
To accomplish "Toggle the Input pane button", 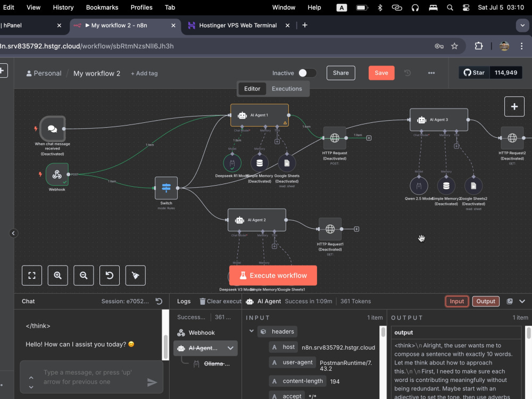I will click(x=456, y=301).
